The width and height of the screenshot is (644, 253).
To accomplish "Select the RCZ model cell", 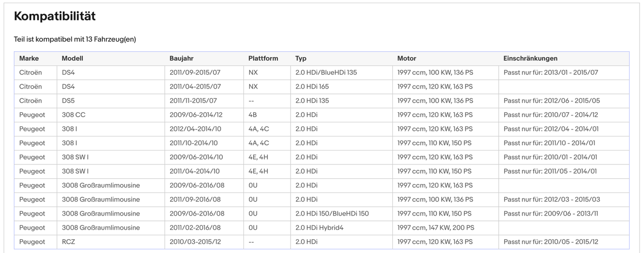I will pos(69,242).
